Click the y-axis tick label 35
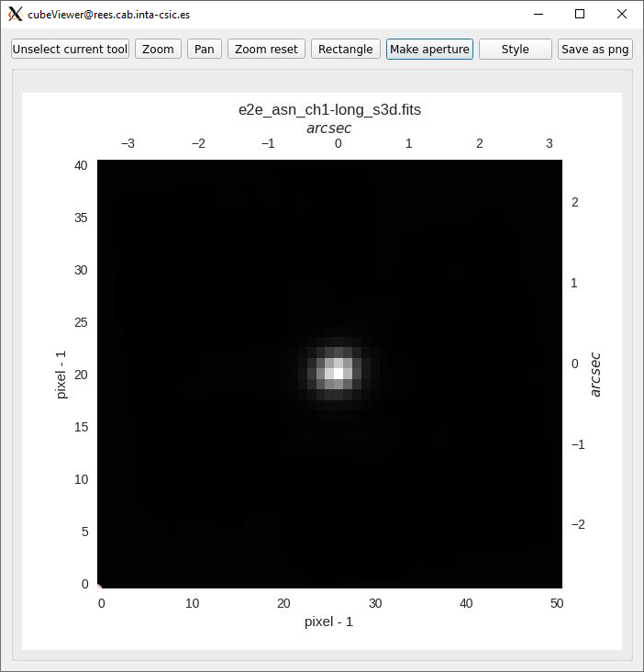 [81, 218]
